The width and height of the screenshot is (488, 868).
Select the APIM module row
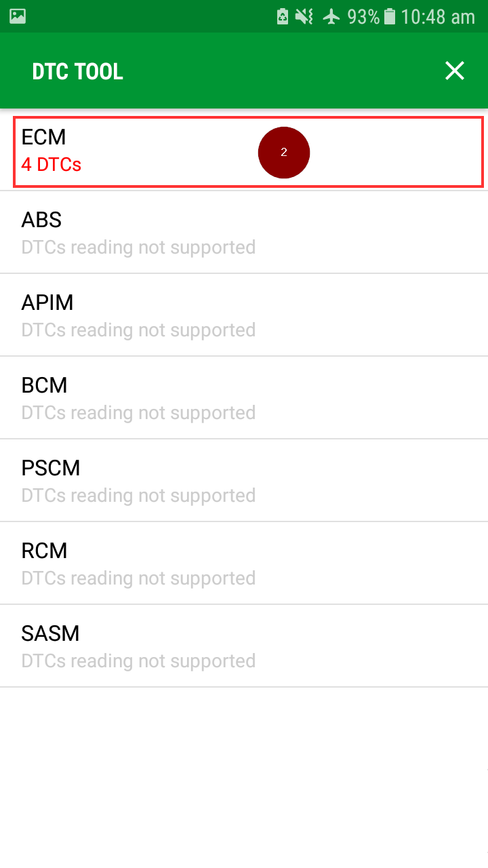pyautogui.click(x=244, y=315)
